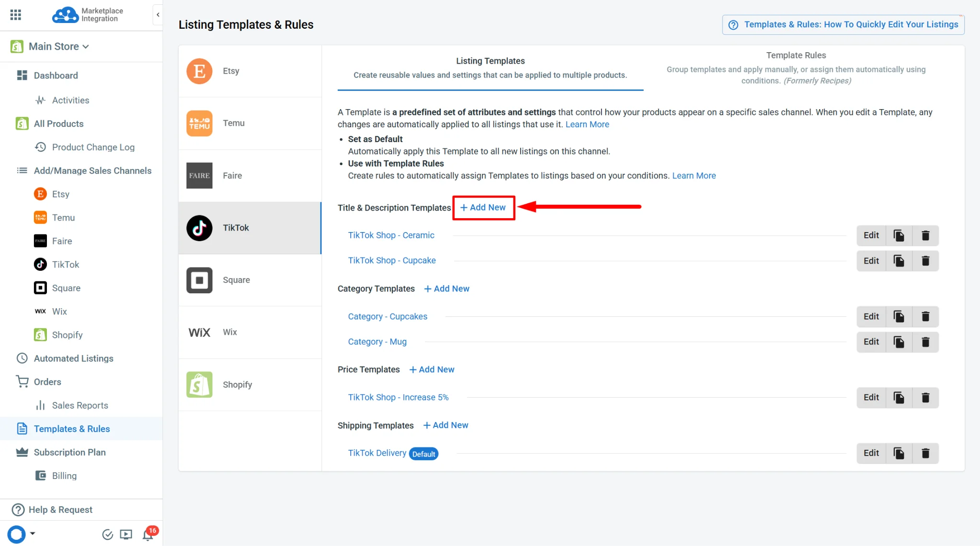Open Help & Request
The width and height of the screenshot is (980, 546).
point(60,510)
